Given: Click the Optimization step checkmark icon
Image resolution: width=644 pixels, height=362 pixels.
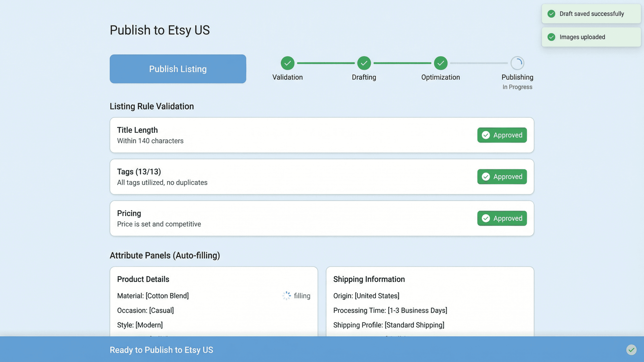Looking at the screenshot, I should (441, 63).
